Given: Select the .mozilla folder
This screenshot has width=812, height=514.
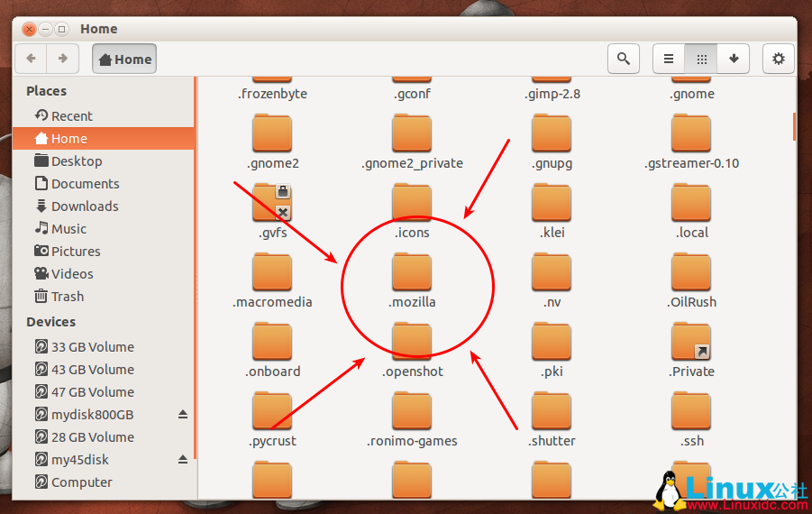Looking at the screenshot, I should pyautogui.click(x=412, y=273).
